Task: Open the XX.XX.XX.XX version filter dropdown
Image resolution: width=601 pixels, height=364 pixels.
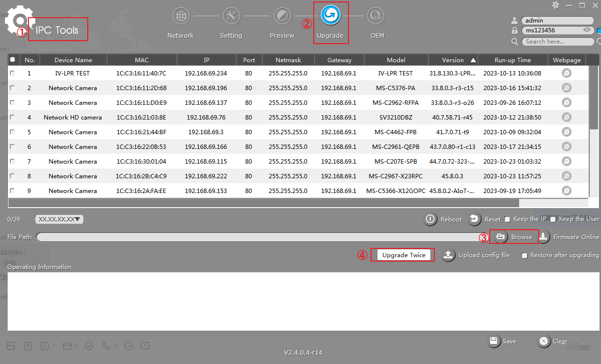Action: click(x=59, y=219)
